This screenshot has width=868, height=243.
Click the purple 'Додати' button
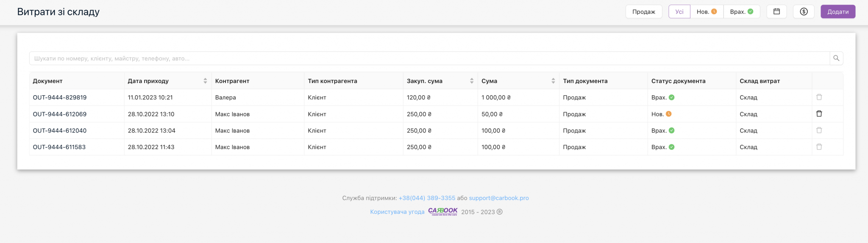click(837, 12)
